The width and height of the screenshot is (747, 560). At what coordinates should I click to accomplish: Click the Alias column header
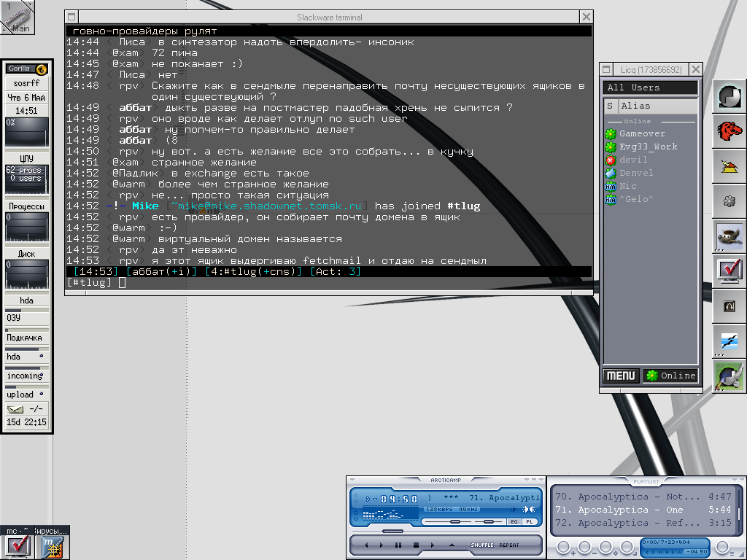click(657, 106)
